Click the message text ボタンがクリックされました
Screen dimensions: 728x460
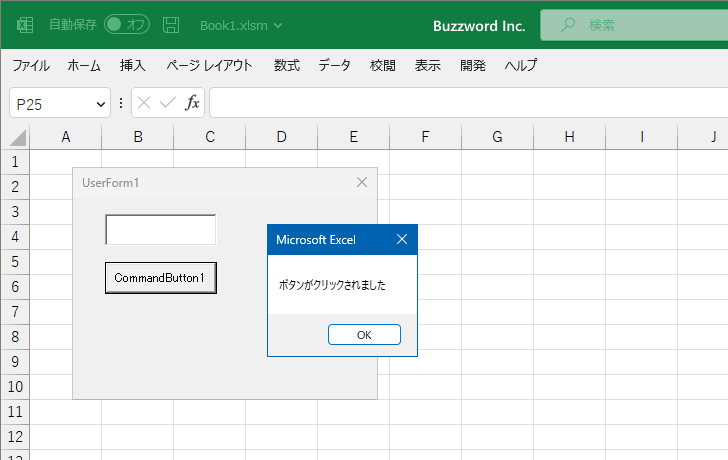click(x=332, y=285)
